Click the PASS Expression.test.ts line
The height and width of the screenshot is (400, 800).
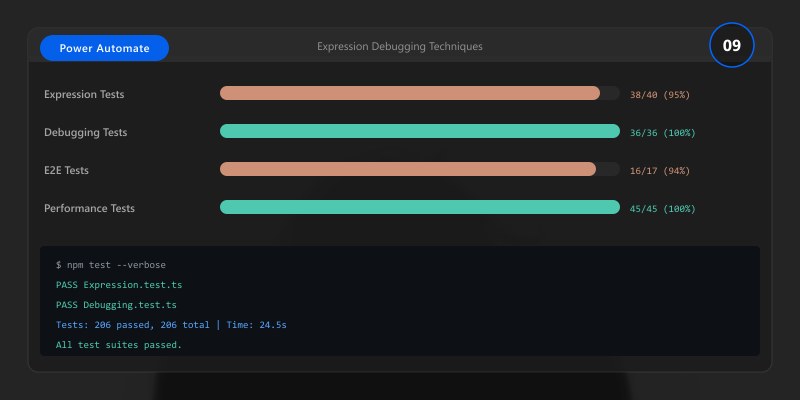coord(119,285)
